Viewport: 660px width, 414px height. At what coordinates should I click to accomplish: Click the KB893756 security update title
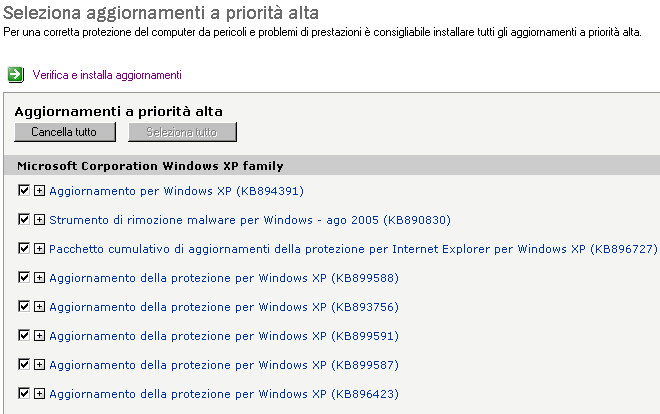224,307
